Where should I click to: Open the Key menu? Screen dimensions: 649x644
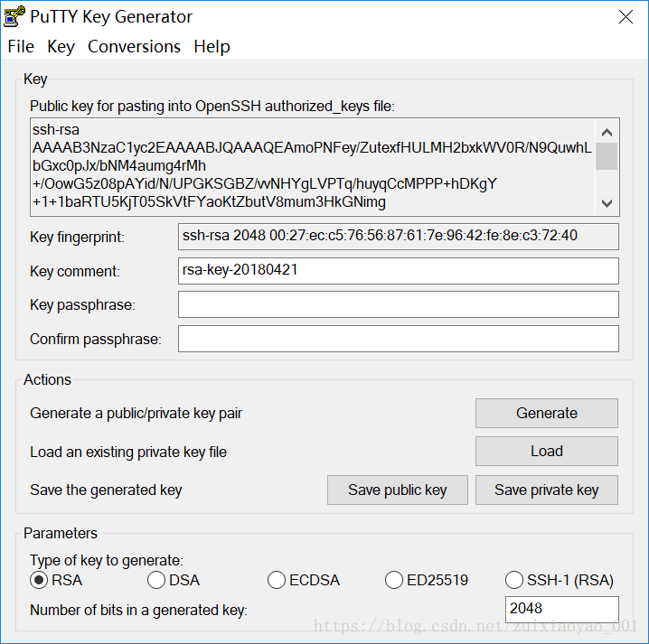pyautogui.click(x=61, y=46)
